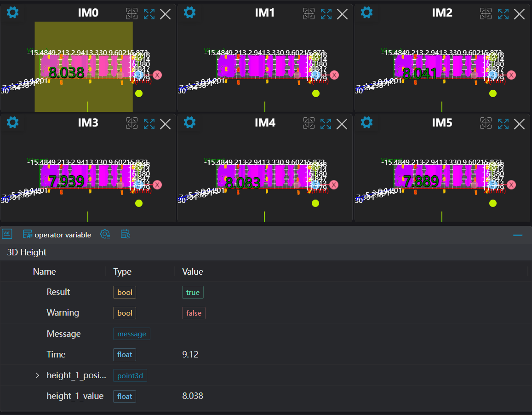Toggle the Result true value badge
This screenshot has width=532, height=415.
coord(193,292)
